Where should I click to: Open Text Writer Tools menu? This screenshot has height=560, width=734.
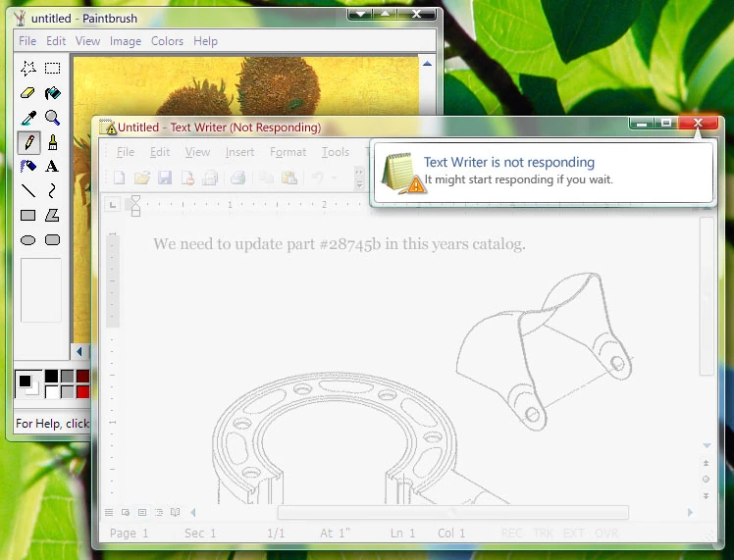click(336, 152)
